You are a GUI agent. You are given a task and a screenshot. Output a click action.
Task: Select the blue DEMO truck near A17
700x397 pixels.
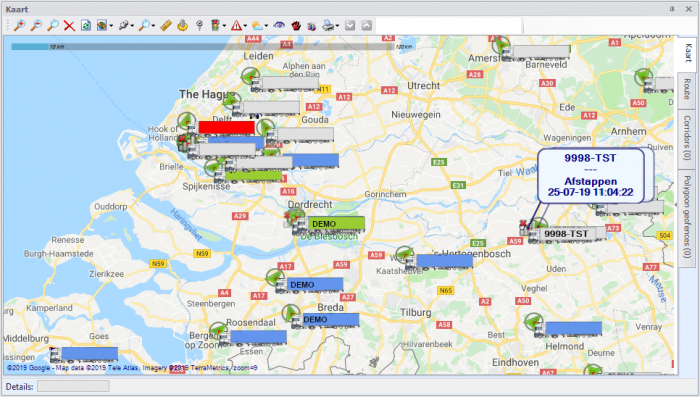309,285
